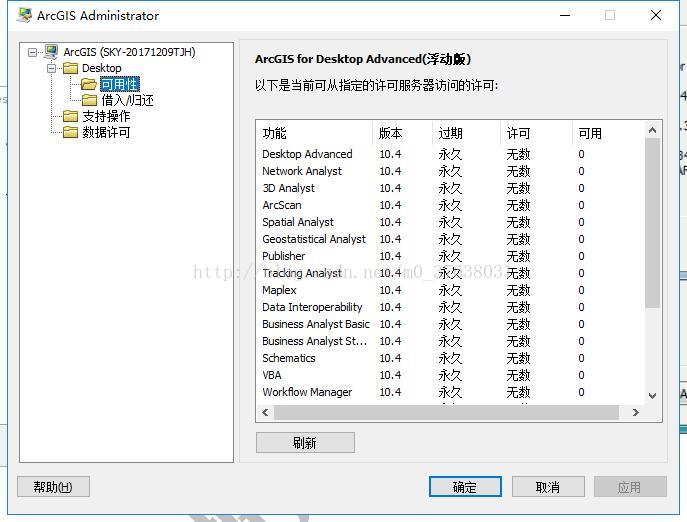Select the Maplex row
Screen dimensions: 687x522
click(450, 290)
